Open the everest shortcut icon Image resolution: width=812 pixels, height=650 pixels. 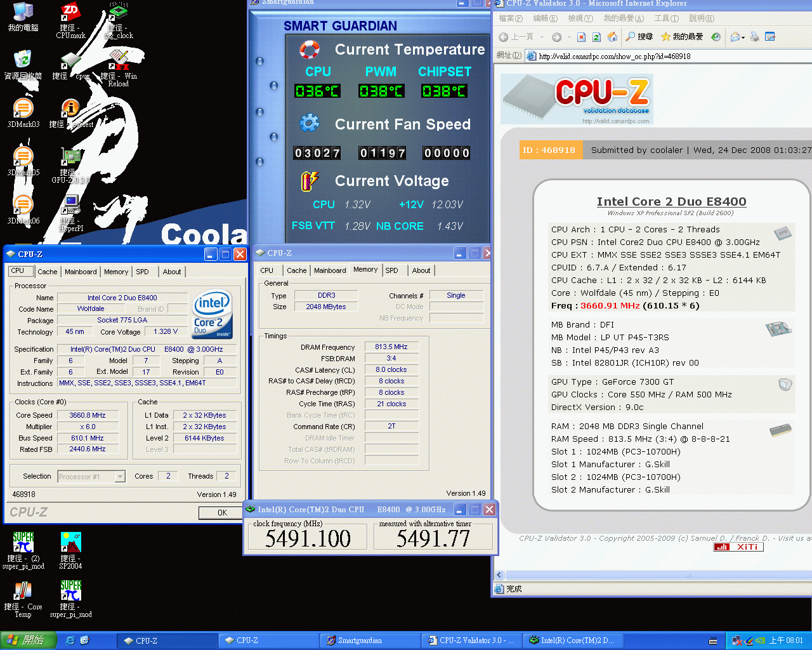(70, 113)
